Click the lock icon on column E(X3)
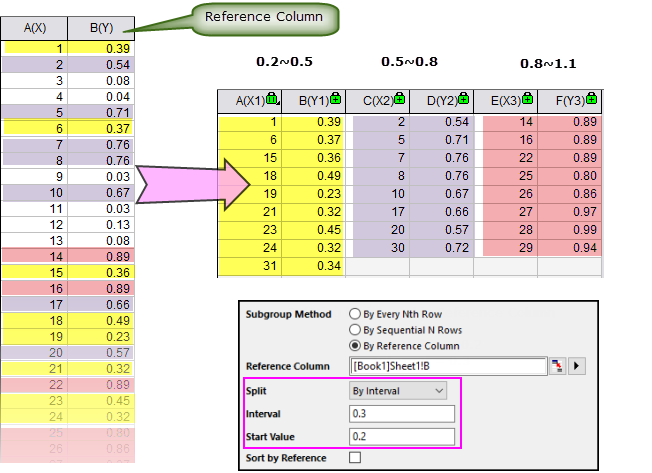Image resolution: width=652 pixels, height=473 pixels. [527, 99]
